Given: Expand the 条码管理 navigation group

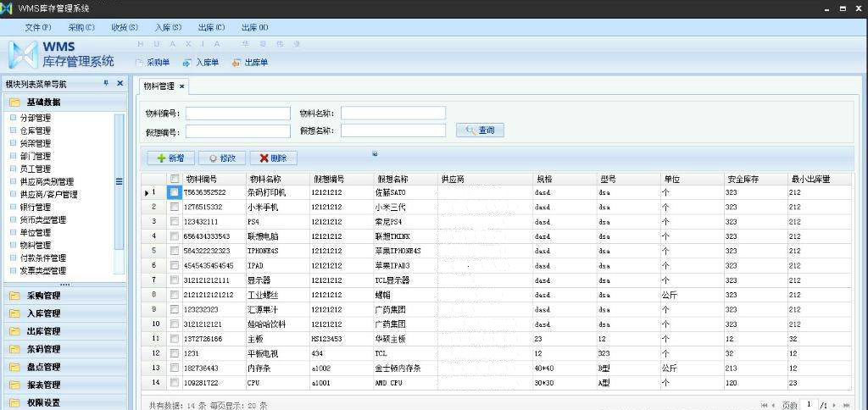Looking at the screenshot, I should click(x=64, y=349).
